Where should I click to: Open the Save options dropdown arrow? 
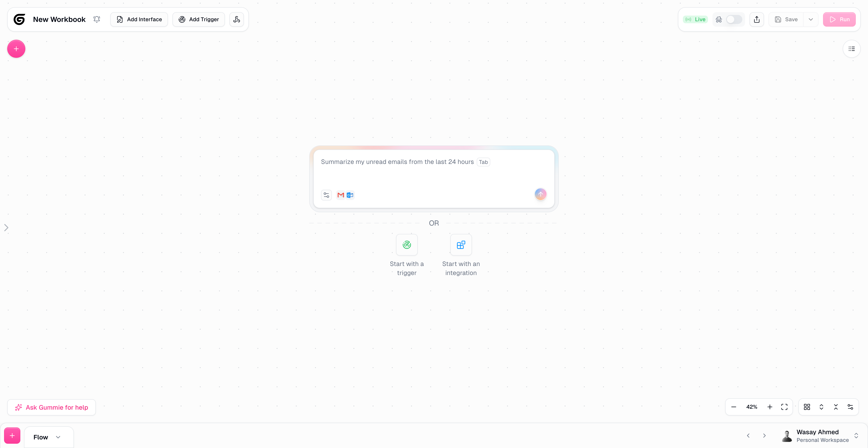pos(811,19)
